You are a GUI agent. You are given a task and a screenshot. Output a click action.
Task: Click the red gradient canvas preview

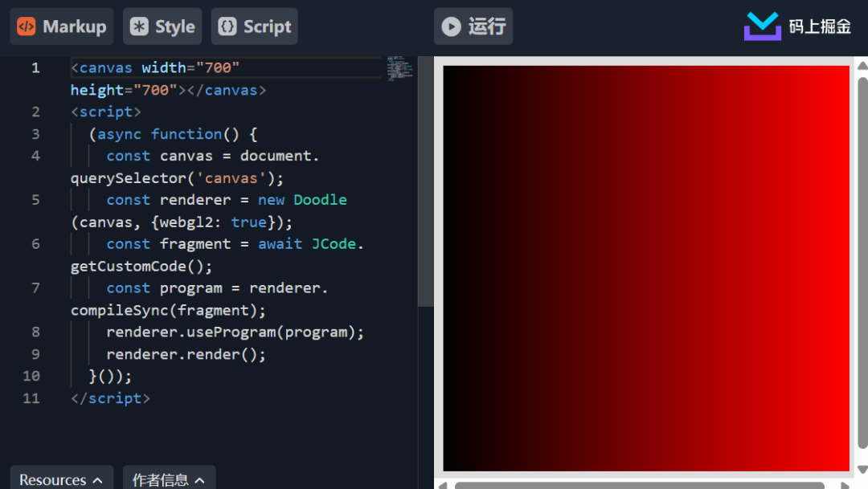pyautogui.click(x=646, y=268)
